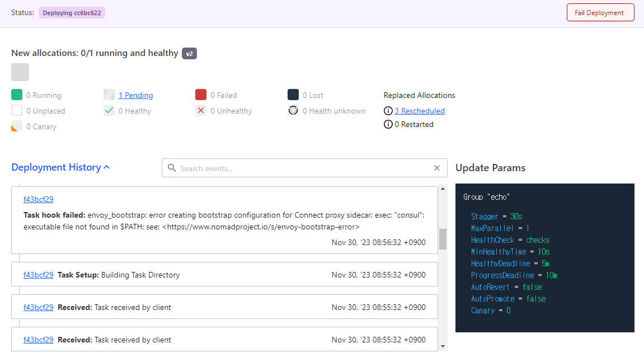Viewport: 644px width, 362px height.
Task: Click the dark Lost status swatch
Action: [x=293, y=95]
